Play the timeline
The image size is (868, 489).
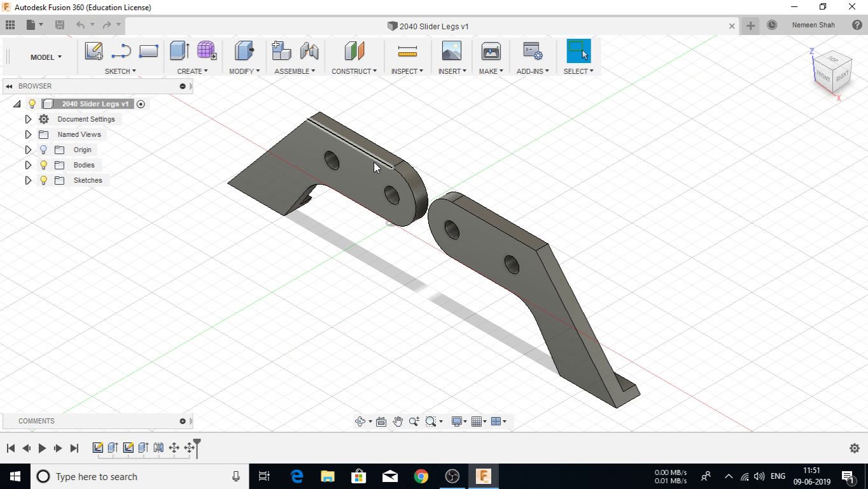(x=42, y=448)
